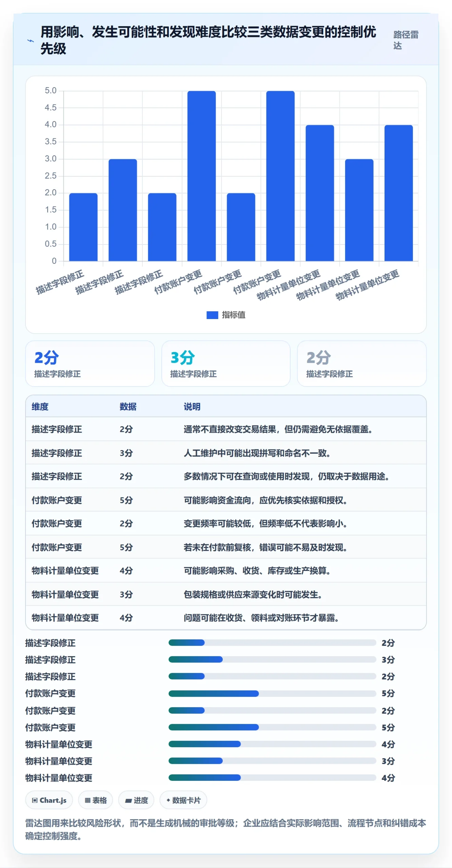This screenshot has height=868, width=452.
Task: Open the 路径雷达 header tag
Action: click(x=406, y=40)
